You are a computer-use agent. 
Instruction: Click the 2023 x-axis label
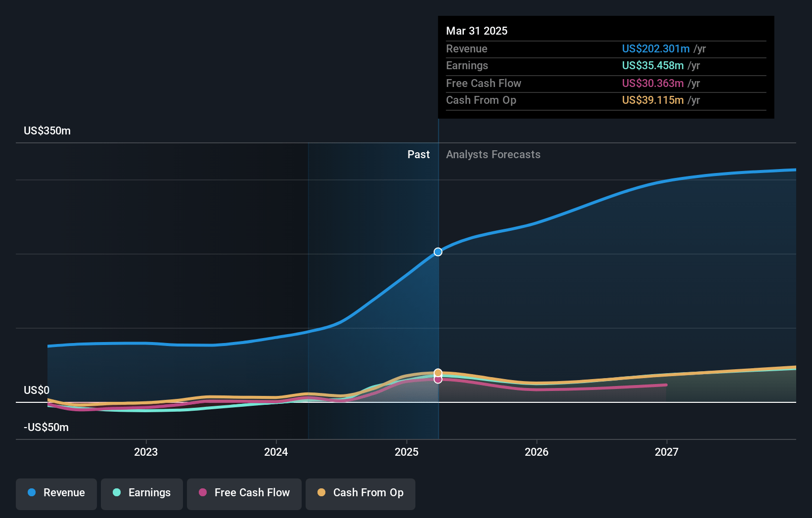click(146, 452)
